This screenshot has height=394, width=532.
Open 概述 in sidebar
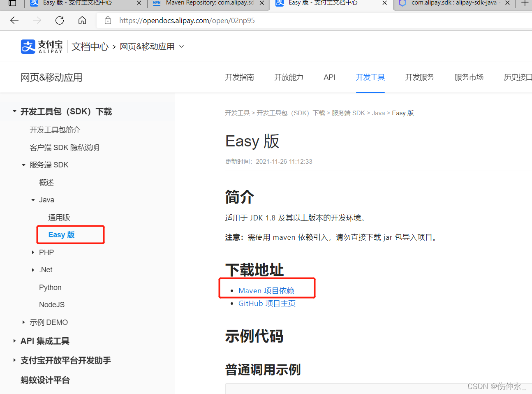[x=46, y=183]
